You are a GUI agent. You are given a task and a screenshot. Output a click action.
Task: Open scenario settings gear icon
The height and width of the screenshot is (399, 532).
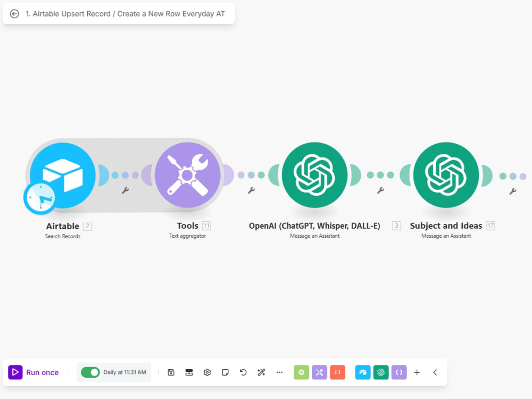207,372
